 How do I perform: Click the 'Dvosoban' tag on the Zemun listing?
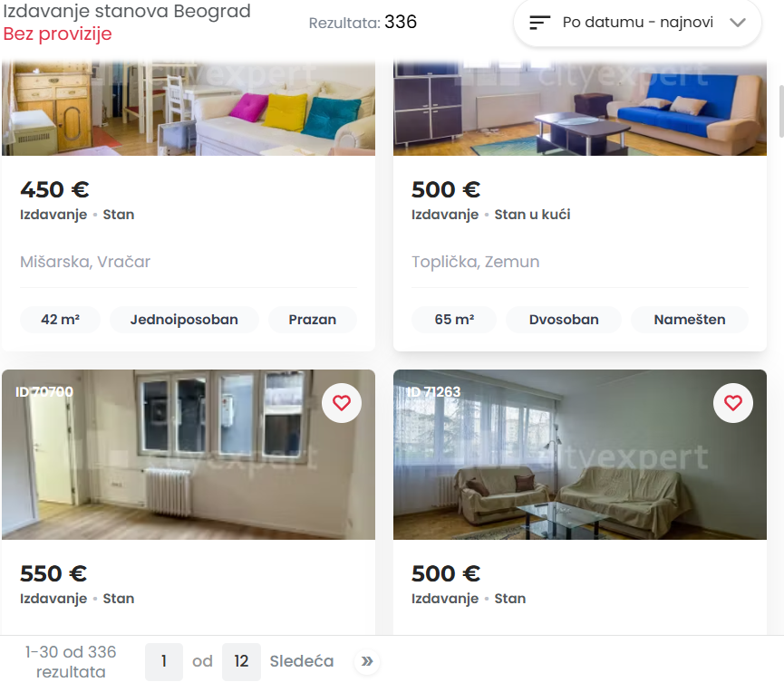click(564, 320)
